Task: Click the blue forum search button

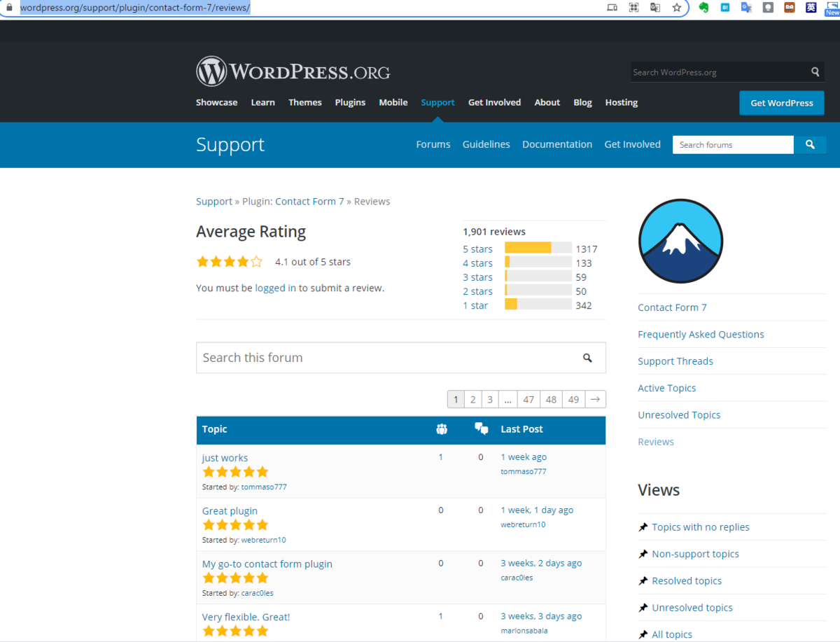Action: (x=810, y=145)
